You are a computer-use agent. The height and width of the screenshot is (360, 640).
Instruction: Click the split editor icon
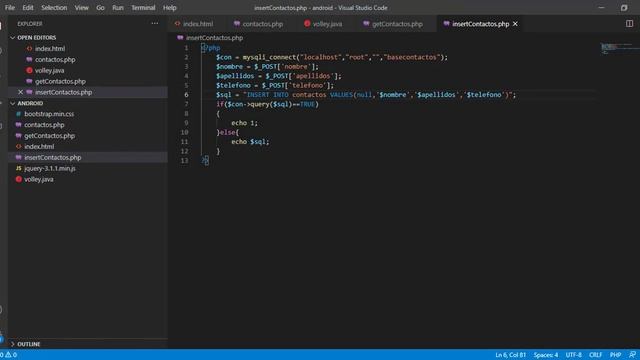pyautogui.click(x=629, y=24)
